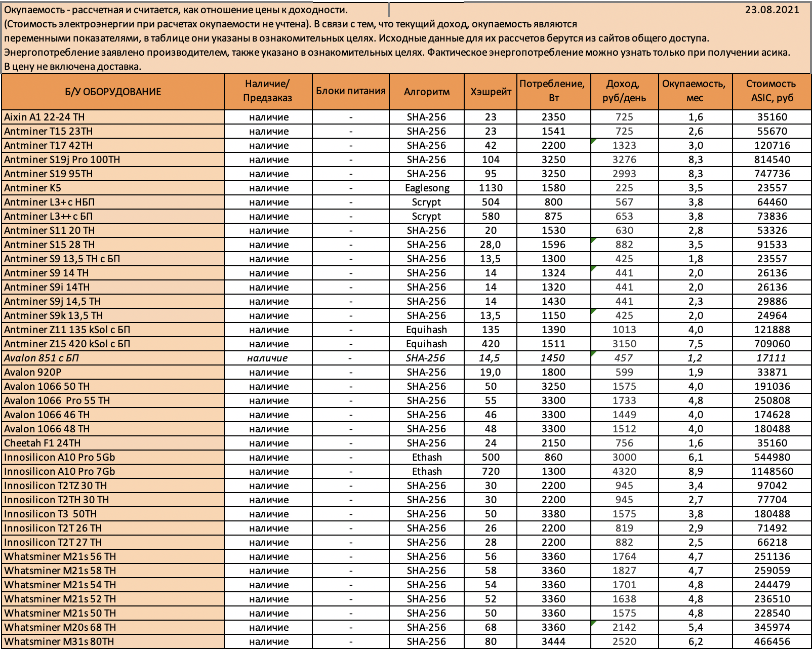
Task: Select cell 'Antminer S19 95TH'
Action: (x=113, y=174)
